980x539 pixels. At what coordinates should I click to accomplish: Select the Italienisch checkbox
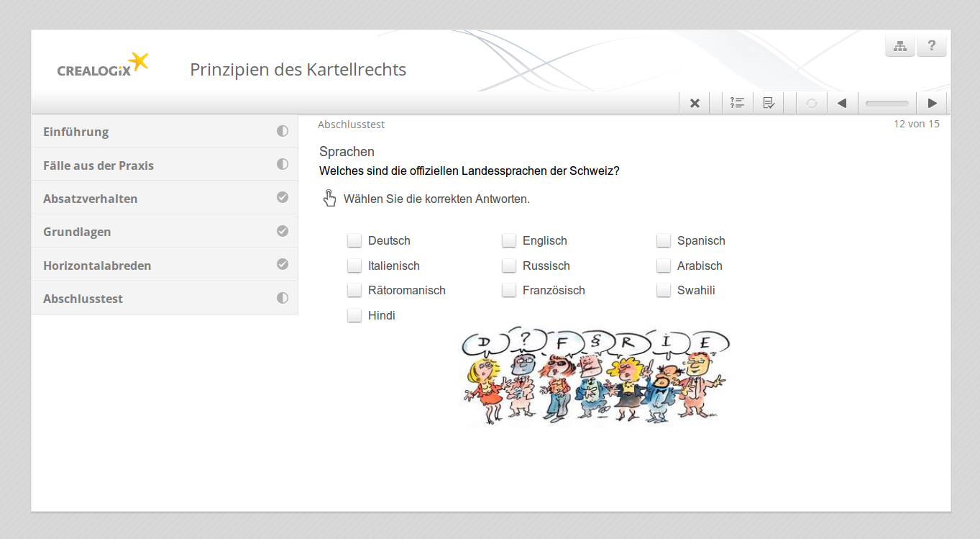click(x=354, y=266)
